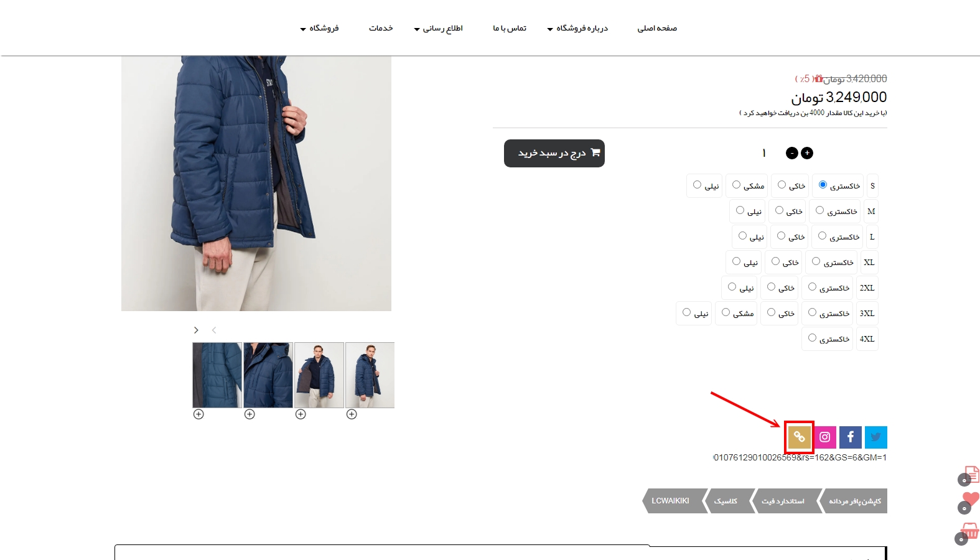Open the تماس با ما menu item
The image size is (980, 560).
click(x=510, y=28)
